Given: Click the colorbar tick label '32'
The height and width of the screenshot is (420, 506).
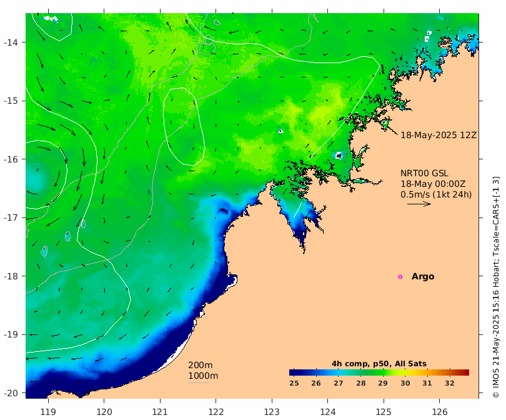Looking at the screenshot, I should coord(450,383).
